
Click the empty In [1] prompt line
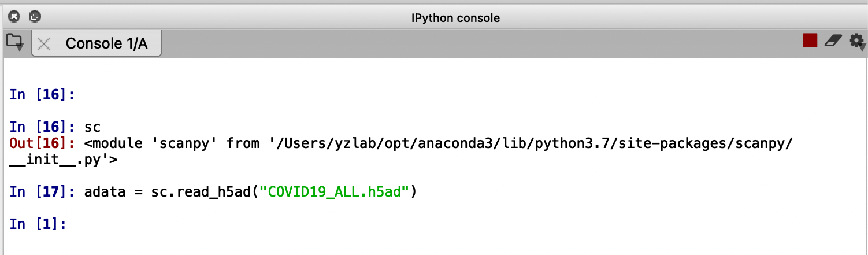[x=38, y=224]
